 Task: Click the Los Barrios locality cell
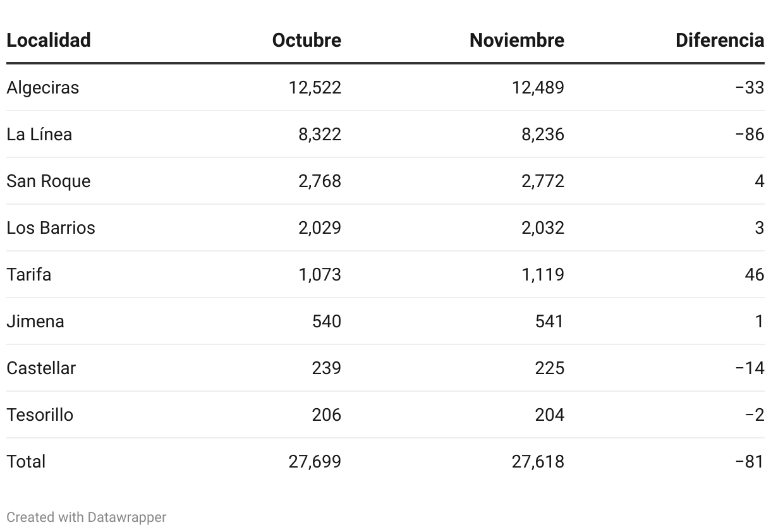click(51, 227)
